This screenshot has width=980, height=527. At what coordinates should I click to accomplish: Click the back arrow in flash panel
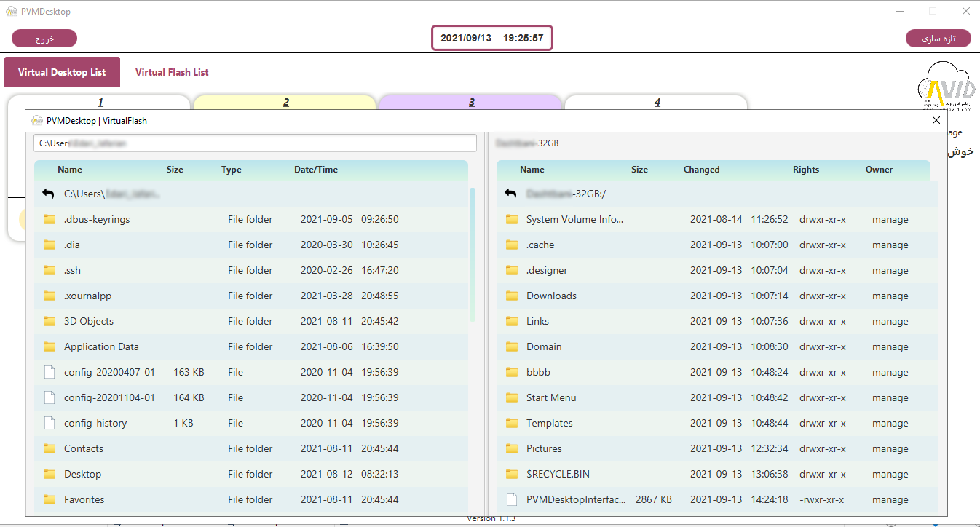tap(510, 194)
